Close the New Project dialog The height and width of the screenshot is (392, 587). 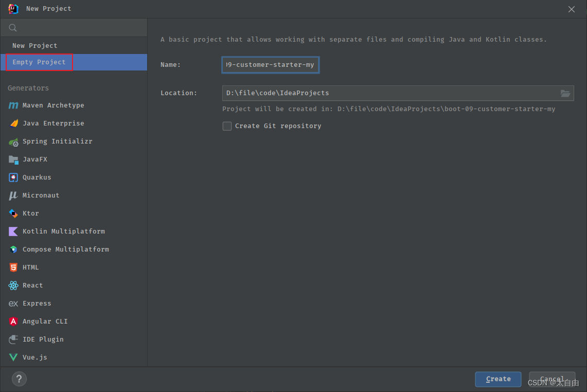click(571, 9)
